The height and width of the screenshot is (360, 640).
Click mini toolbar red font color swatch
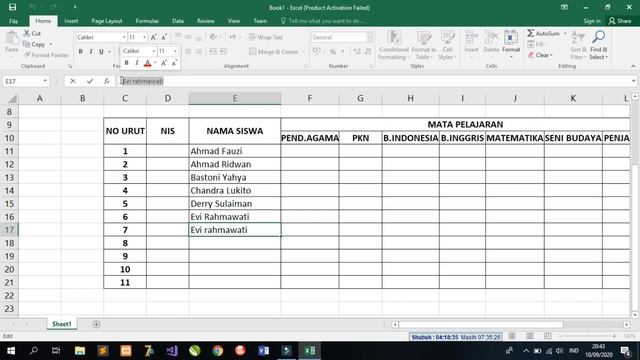[147, 63]
